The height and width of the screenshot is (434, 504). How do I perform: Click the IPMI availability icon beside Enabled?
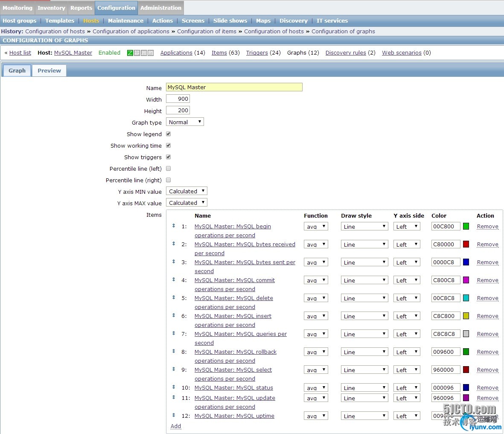coord(150,53)
